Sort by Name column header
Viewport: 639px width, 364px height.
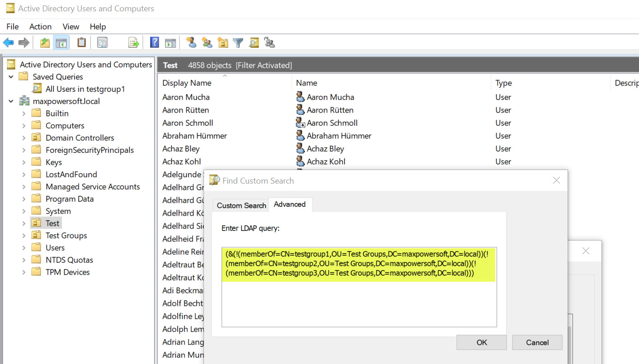pyautogui.click(x=307, y=83)
